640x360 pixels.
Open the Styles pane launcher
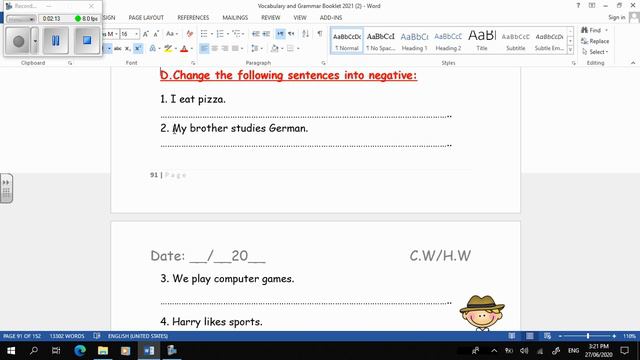pos(573,63)
